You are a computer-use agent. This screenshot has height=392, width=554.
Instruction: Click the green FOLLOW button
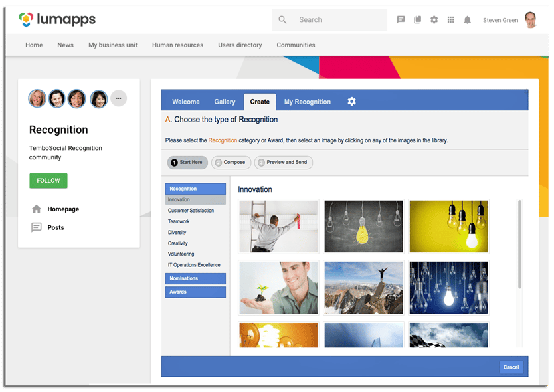[x=48, y=181]
